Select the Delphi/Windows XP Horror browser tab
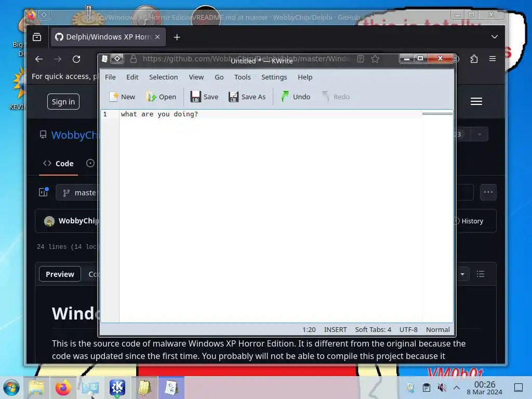The image size is (532, 399). click(108, 37)
